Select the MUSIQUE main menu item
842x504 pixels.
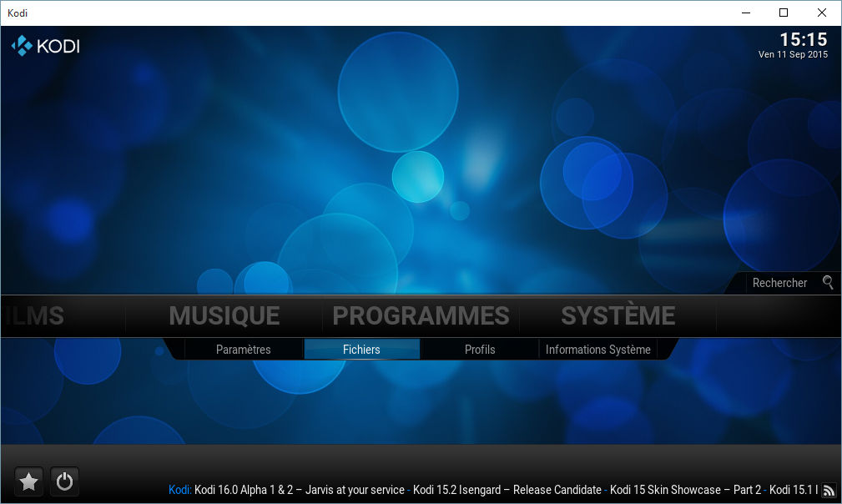coord(224,315)
